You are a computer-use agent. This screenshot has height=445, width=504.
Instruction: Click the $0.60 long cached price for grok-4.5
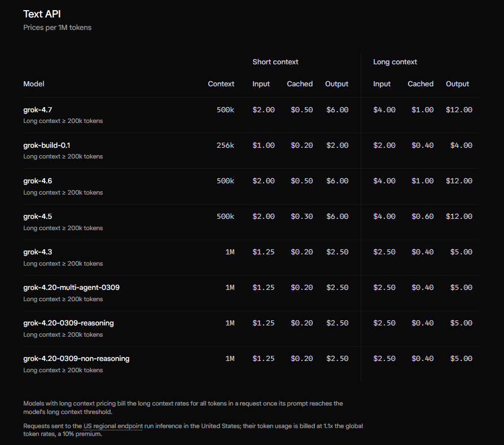point(422,217)
